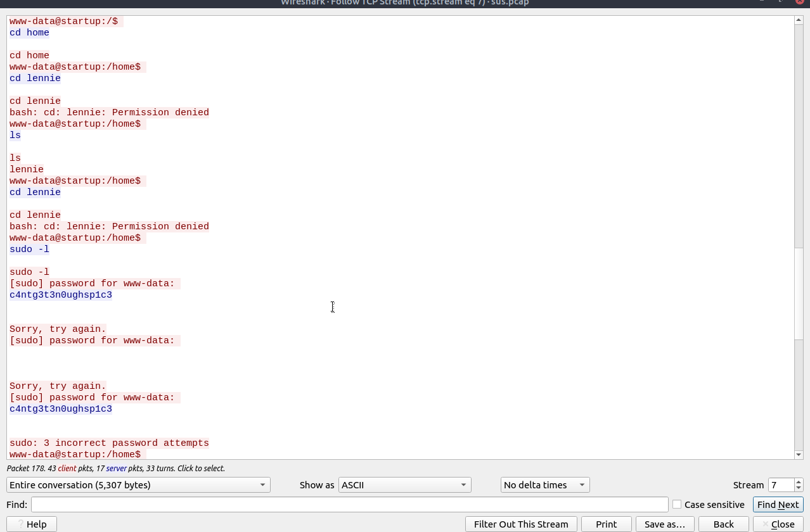Click the scroll down arrow of stream text

pos(799,454)
